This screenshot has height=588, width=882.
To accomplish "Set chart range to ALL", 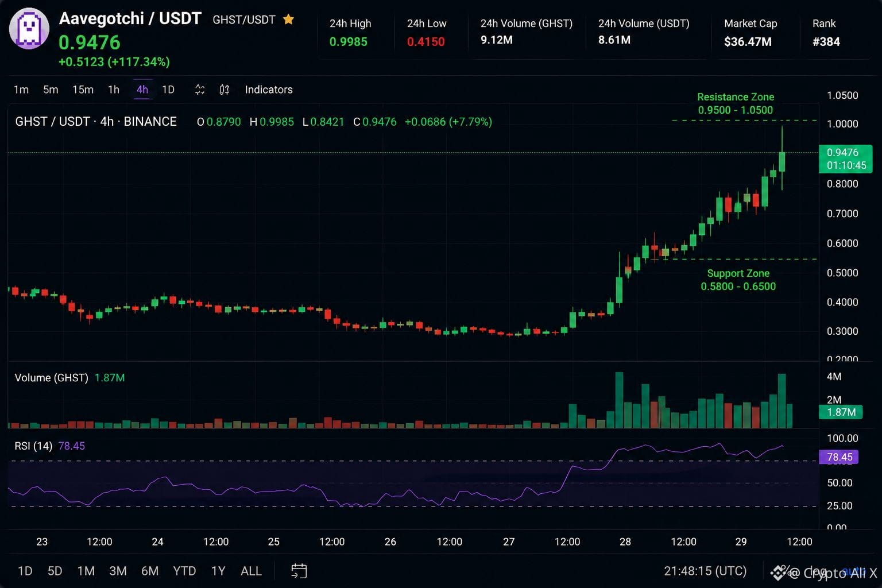I will [251, 571].
